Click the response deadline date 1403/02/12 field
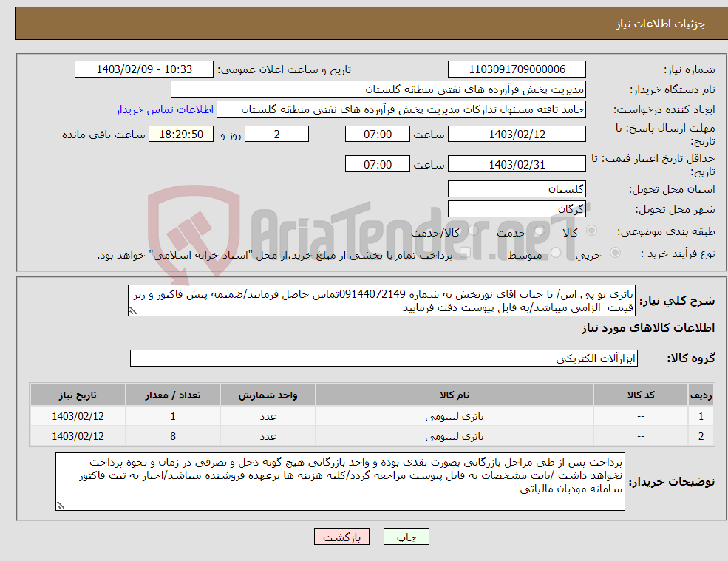Screen dimensions: 728x561 point(517,135)
